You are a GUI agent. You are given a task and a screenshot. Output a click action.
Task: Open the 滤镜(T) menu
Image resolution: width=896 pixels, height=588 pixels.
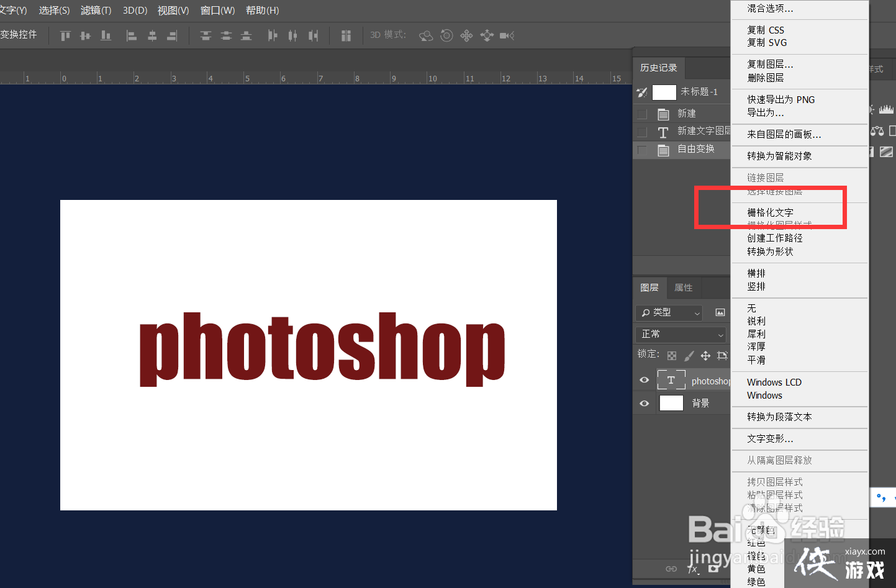[96, 11]
